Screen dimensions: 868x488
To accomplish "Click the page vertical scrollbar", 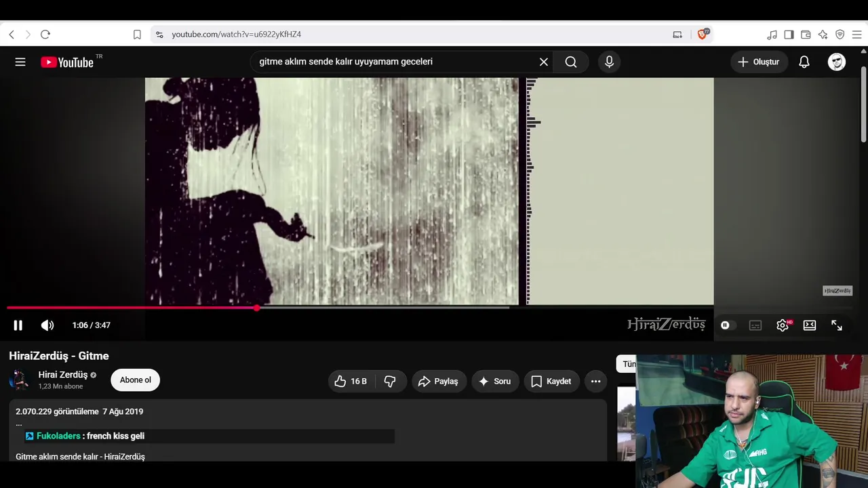I will tap(863, 105).
